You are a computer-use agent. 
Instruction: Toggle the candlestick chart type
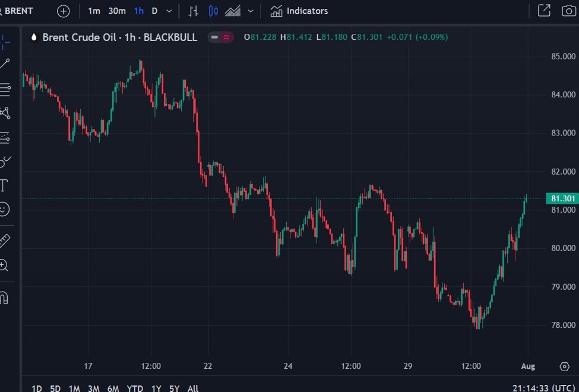point(214,11)
